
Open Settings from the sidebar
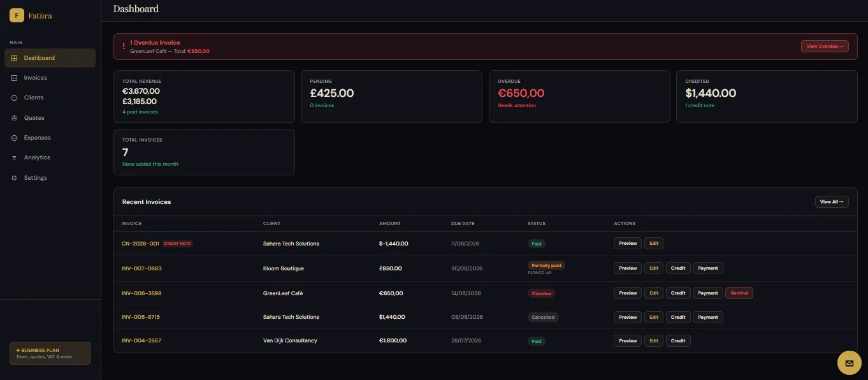pos(50,178)
